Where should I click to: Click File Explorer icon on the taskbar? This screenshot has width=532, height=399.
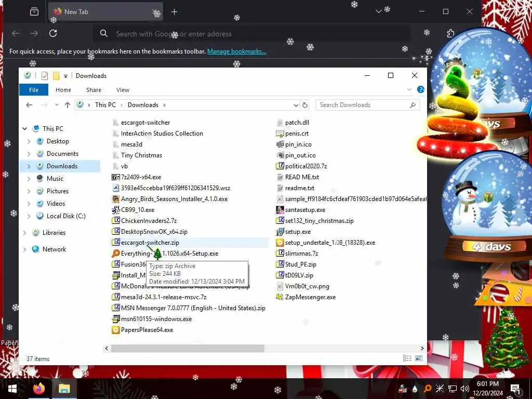coord(64,389)
